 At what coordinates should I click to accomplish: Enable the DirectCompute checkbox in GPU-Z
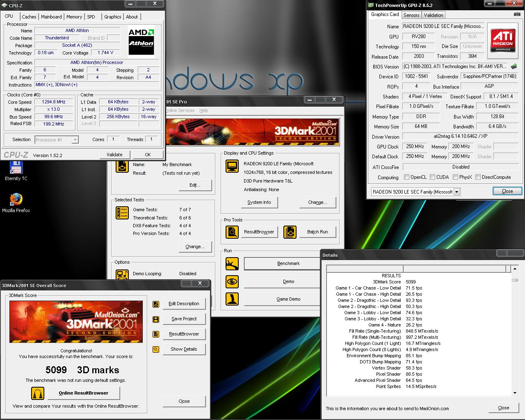coord(478,177)
